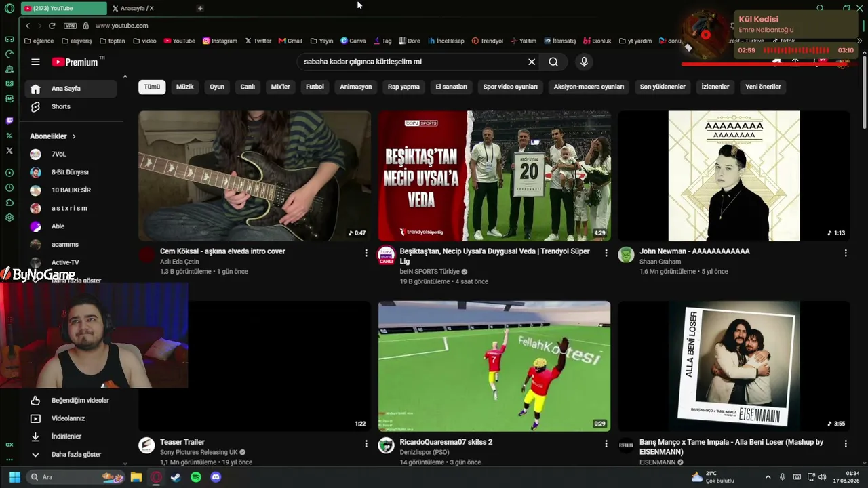
Task: Expand the Yayın bookmarks folder
Action: tap(321, 41)
